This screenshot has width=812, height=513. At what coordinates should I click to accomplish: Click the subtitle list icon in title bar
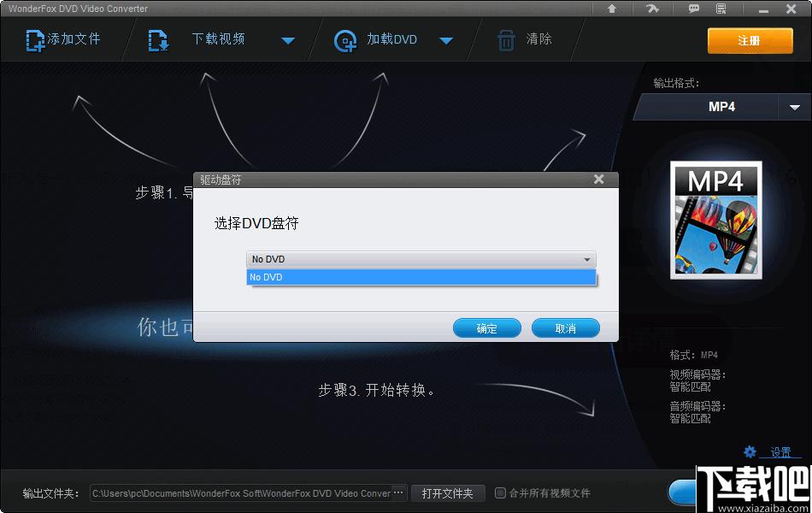click(x=721, y=9)
